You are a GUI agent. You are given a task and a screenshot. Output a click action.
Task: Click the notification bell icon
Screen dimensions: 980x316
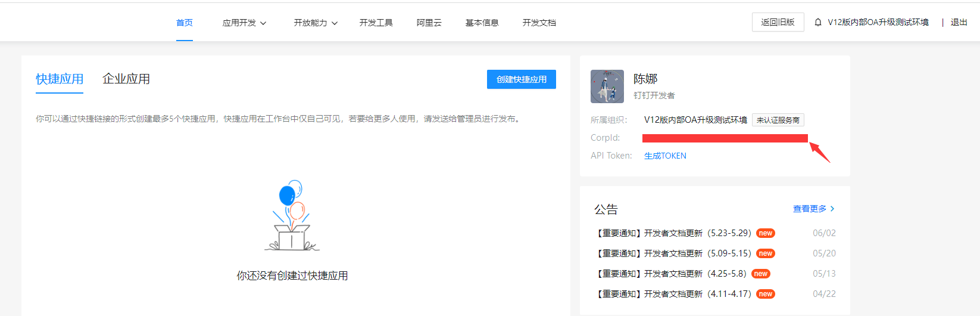click(x=818, y=23)
